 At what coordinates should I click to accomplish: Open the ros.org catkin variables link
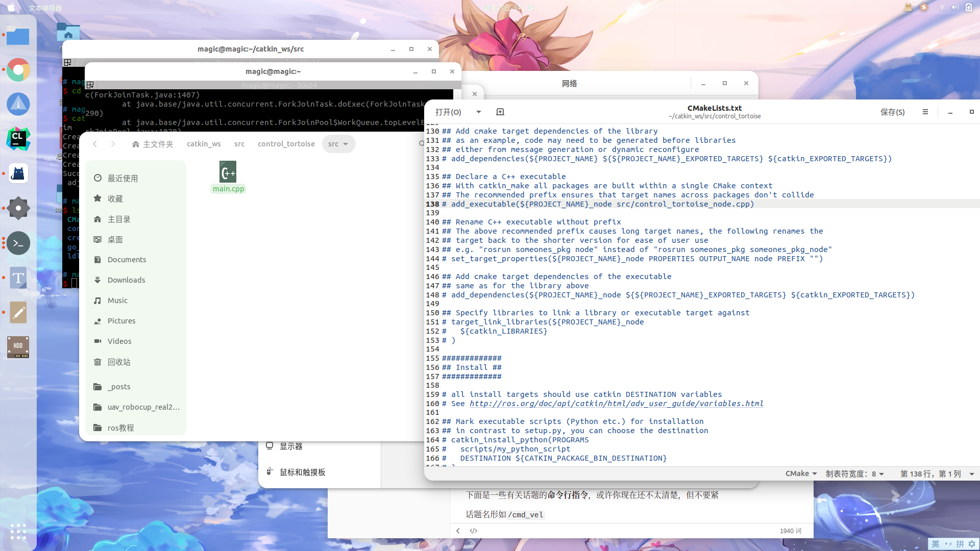pos(616,404)
